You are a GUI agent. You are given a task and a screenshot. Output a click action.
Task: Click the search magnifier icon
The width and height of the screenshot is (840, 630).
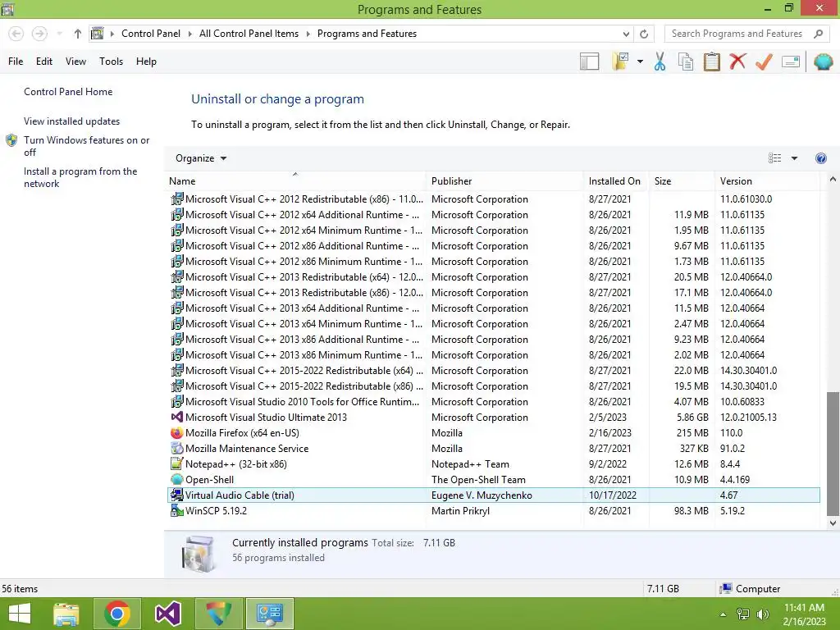pos(818,34)
